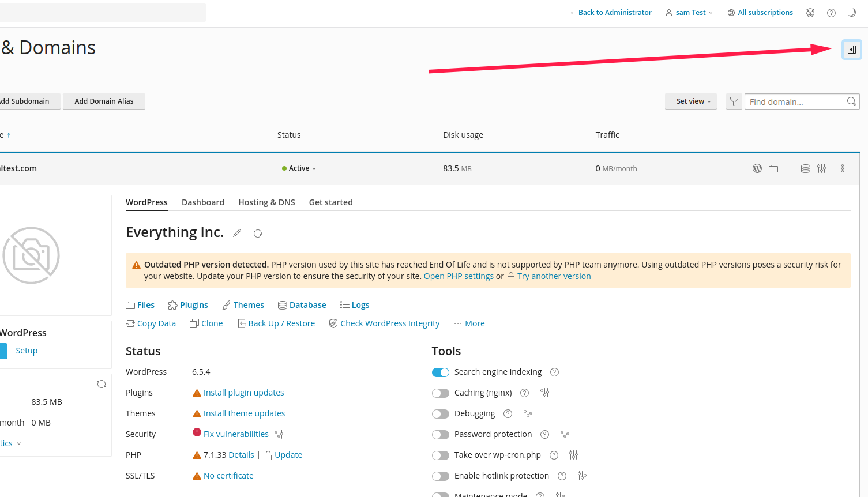
Task: Click the search magnifier in Find domain
Action: coord(851,101)
